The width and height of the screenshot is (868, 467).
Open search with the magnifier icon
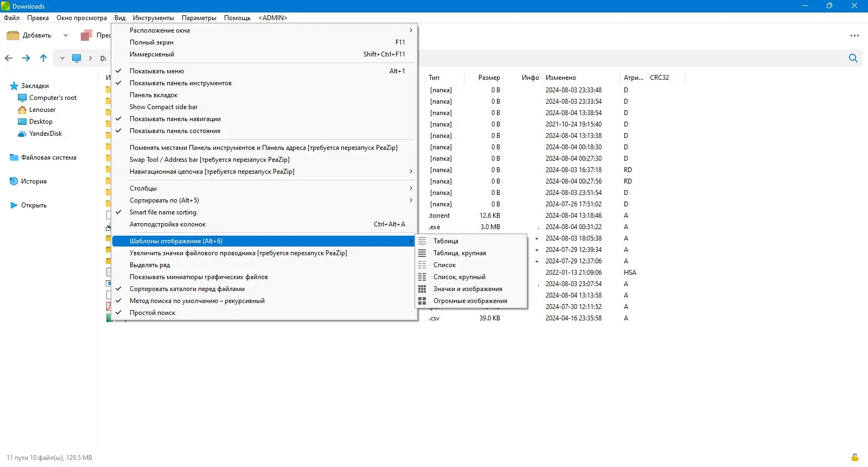[x=853, y=58]
